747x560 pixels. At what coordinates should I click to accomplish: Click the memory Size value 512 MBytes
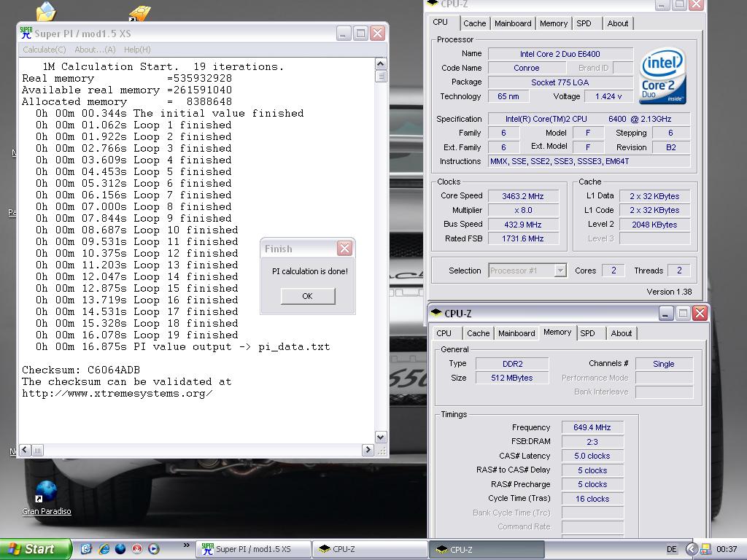pos(511,378)
